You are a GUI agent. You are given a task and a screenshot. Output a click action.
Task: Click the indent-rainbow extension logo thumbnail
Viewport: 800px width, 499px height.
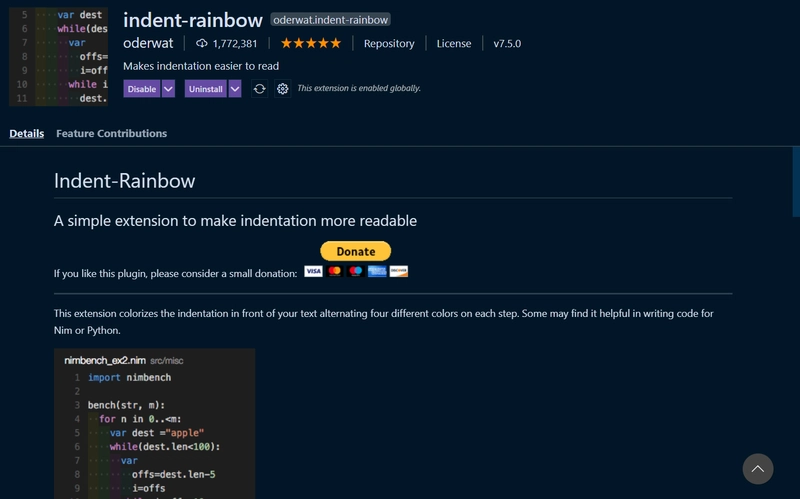(58, 56)
